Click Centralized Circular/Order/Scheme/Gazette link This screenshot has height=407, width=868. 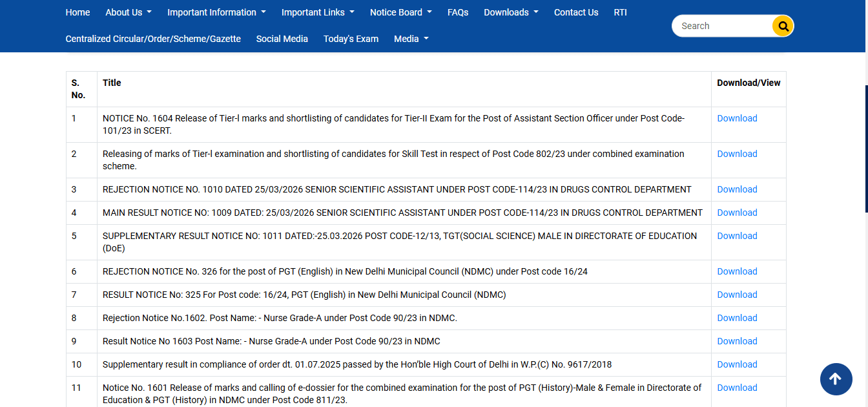pyautogui.click(x=152, y=39)
